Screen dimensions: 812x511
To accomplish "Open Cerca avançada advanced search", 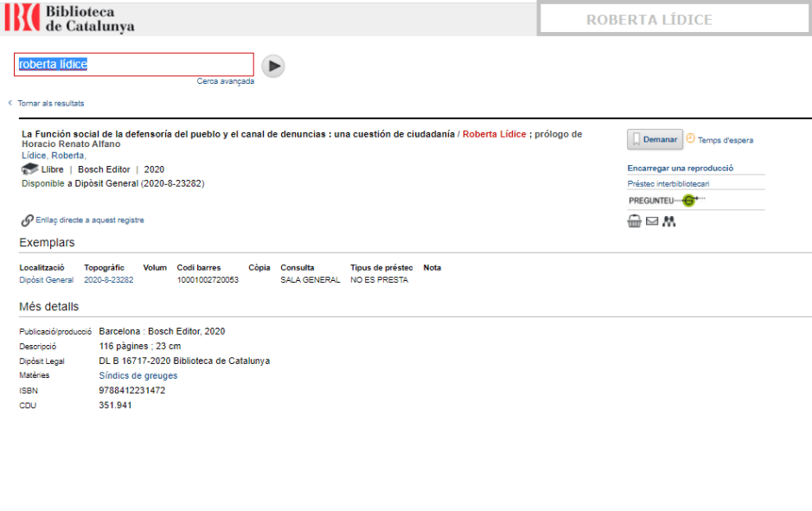I will pyautogui.click(x=225, y=81).
